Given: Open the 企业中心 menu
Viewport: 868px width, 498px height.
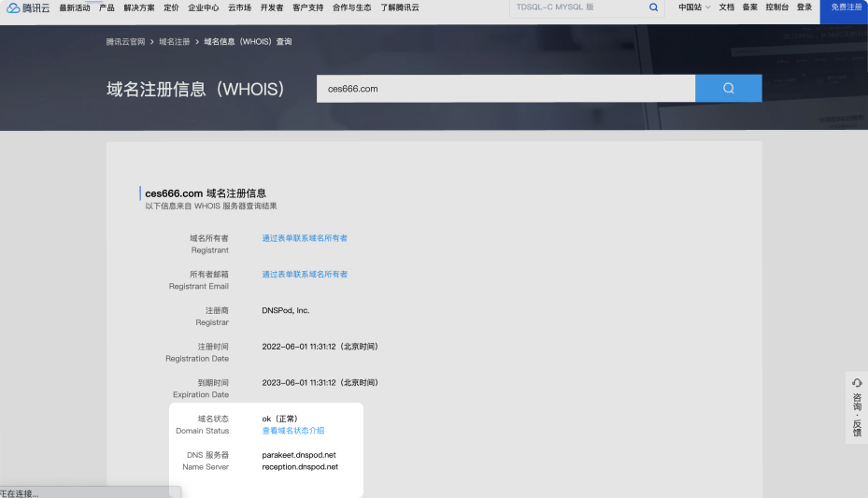Looking at the screenshot, I should (x=203, y=7).
